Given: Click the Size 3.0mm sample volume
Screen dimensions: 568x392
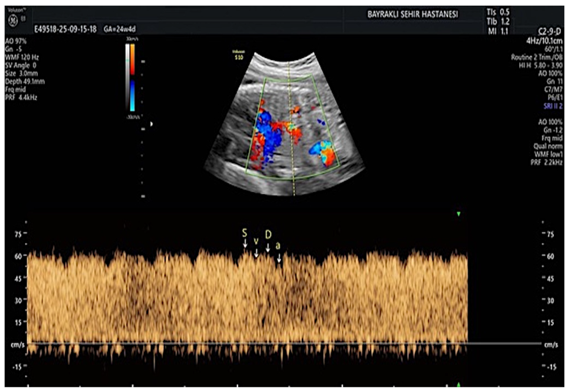Looking at the screenshot, I should pyautogui.click(x=21, y=73).
